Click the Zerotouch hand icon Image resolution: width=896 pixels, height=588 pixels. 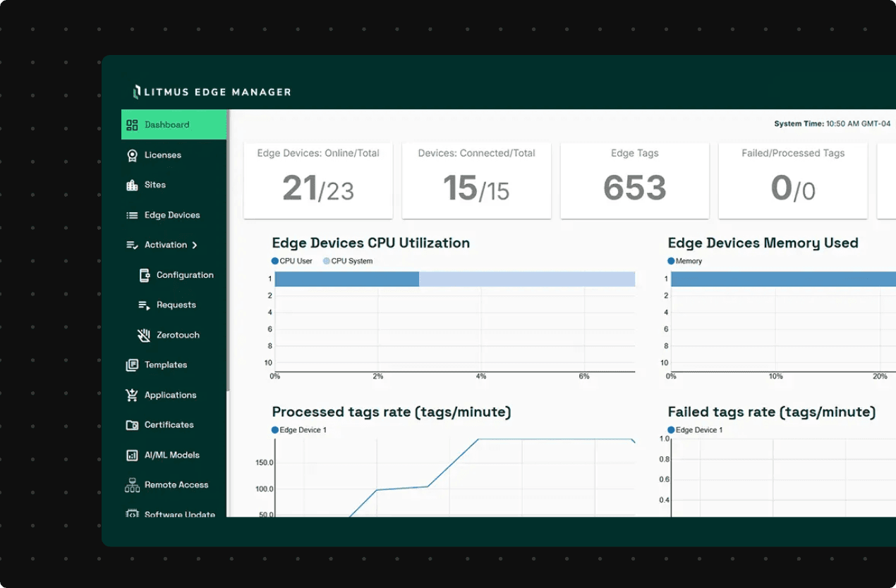tap(144, 335)
